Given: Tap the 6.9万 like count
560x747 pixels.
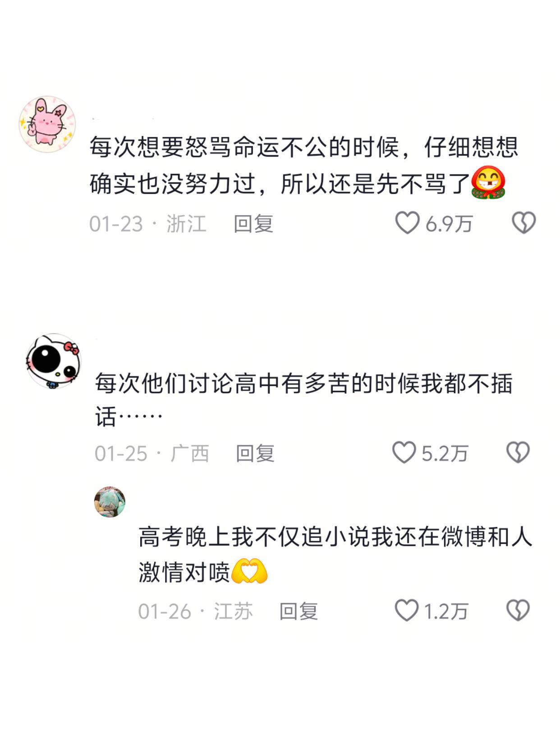Looking at the screenshot, I should click(449, 224).
